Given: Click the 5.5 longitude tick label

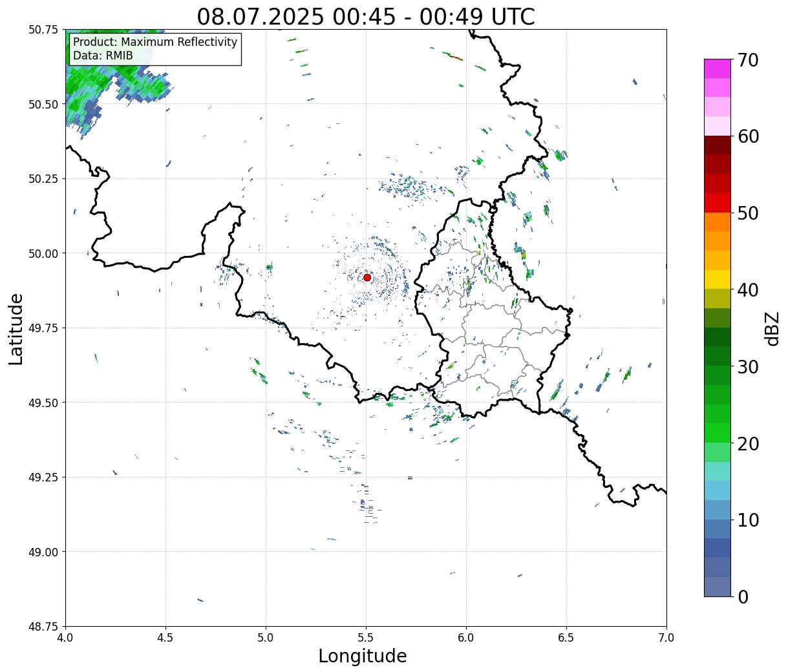Looking at the screenshot, I should pyautogui.click(x=366, y=637).
